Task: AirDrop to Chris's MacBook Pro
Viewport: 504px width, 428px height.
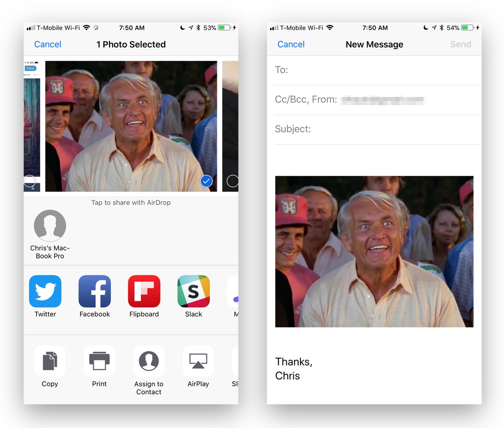Action: click(50, 226)
